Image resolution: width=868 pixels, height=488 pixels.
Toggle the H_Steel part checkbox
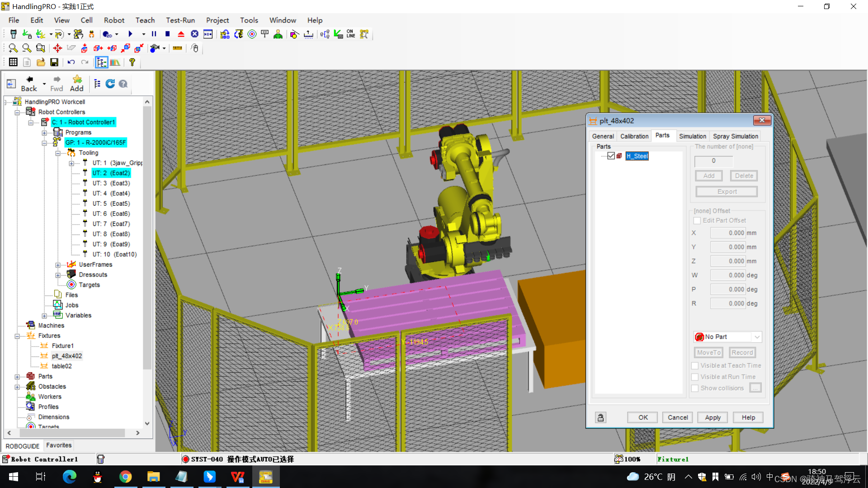pyautogui.click(x=611, y=156)
